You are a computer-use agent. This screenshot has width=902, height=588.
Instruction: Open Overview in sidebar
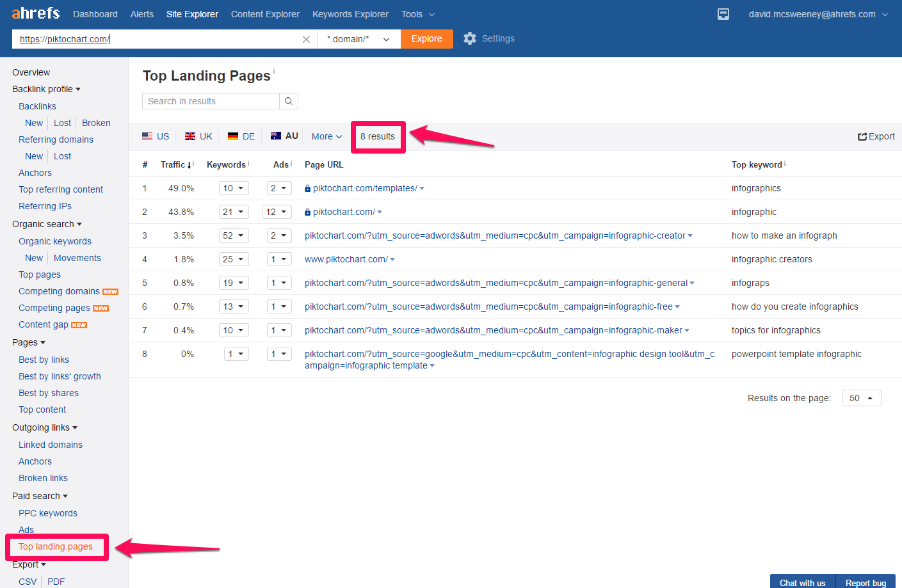point(31,72)
